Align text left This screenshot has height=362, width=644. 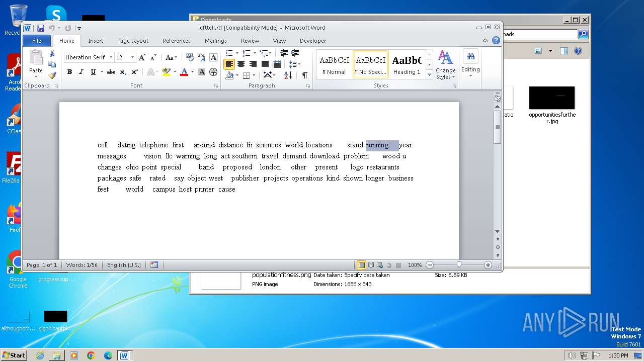(229, 64)
